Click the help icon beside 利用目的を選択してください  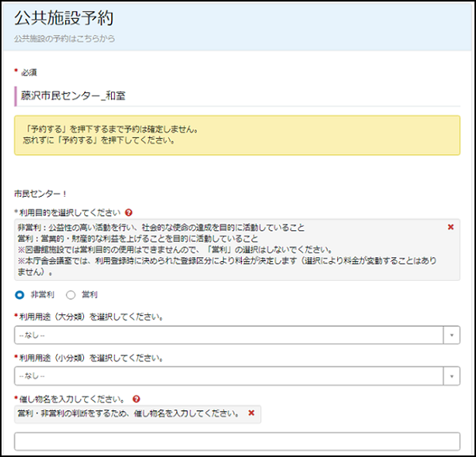[x=129, y=213]
